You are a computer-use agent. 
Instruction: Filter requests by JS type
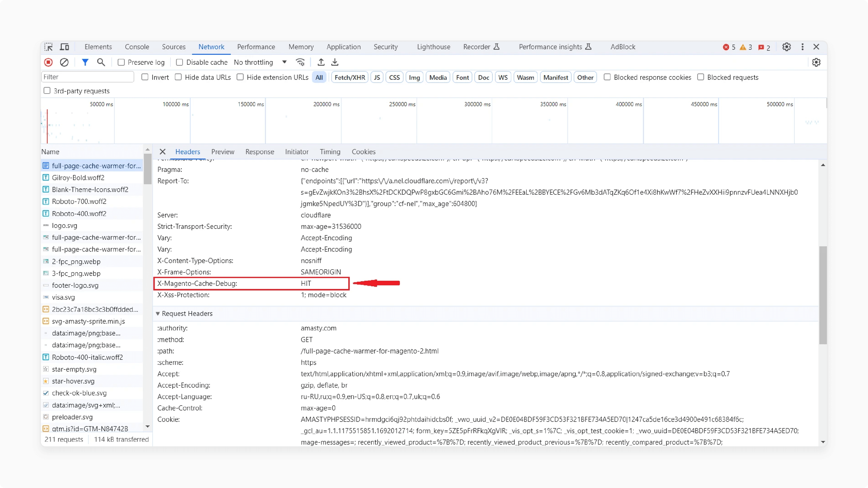pos(377,77)
